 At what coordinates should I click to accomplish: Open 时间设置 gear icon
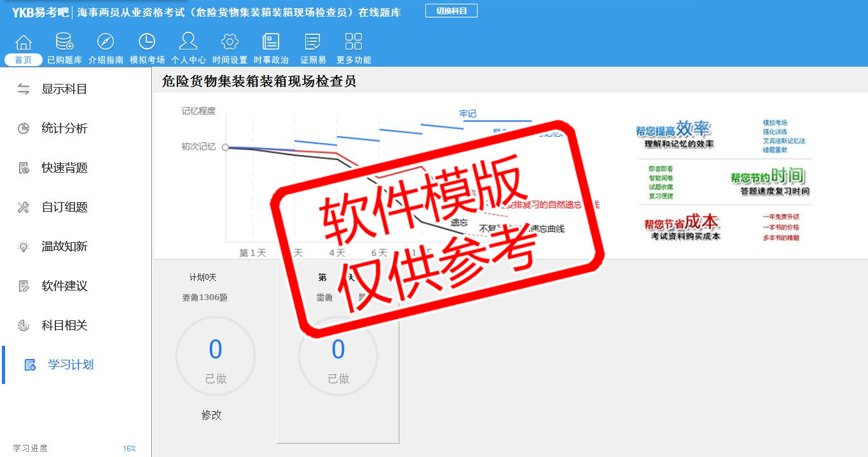click(230, 43)
